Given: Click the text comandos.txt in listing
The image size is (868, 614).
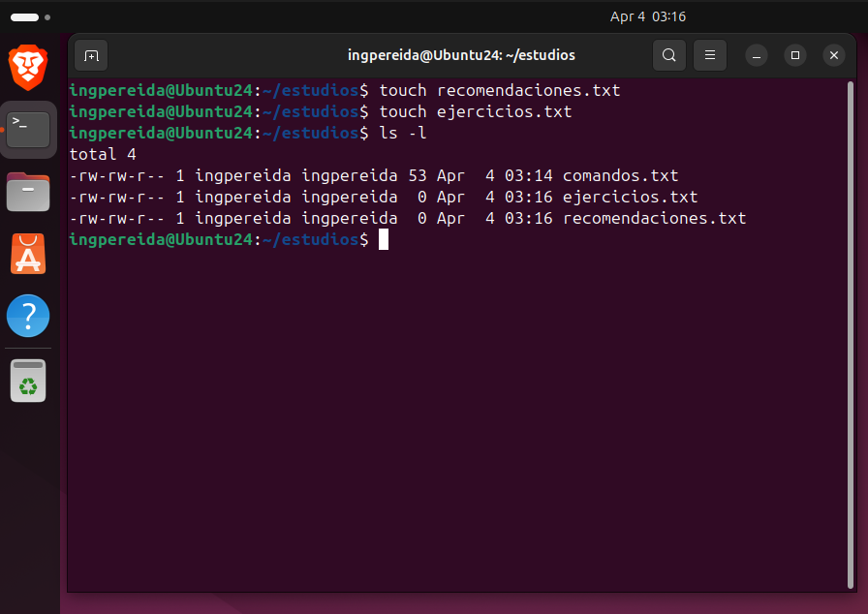Looking at the screenshot, I should coord(621,176).
